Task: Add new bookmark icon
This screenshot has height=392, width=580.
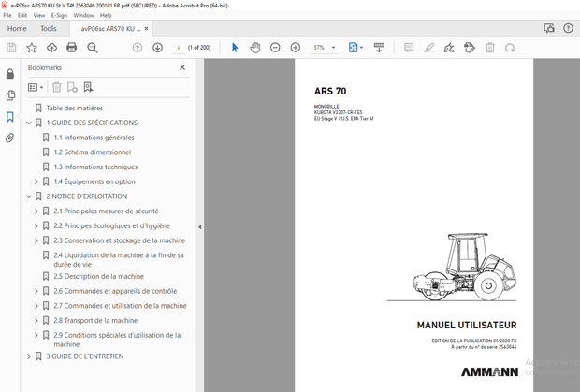Action: [72, 87]
